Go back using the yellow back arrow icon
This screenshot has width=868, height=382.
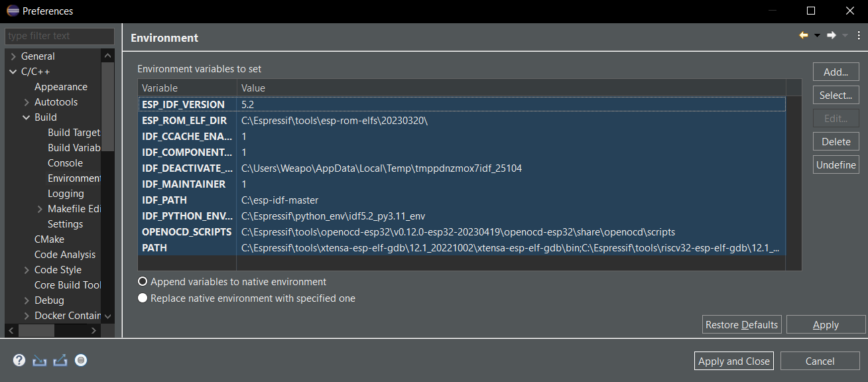pyautogui.click(x=802, y=34)
